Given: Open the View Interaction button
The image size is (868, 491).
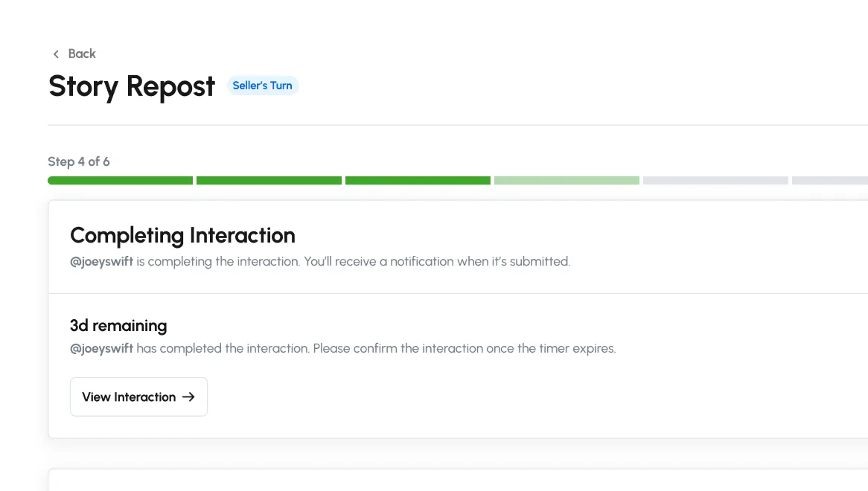Looking at the screenshot, I should (x=138, y=397).
